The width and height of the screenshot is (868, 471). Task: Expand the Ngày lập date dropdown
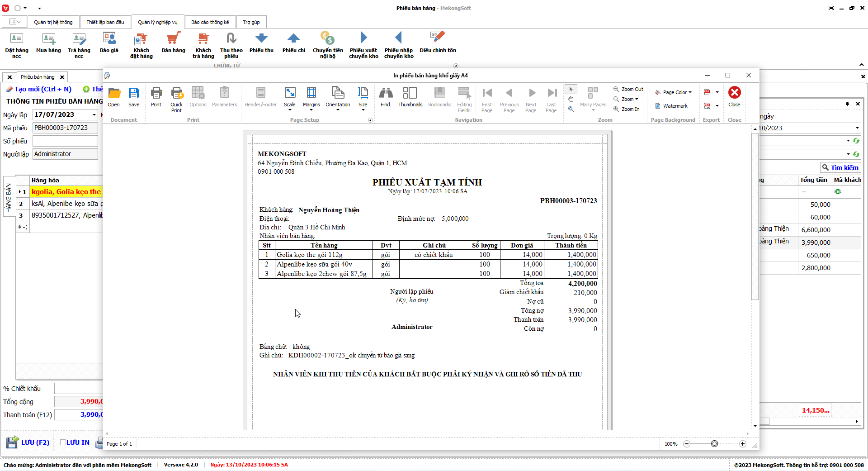[94, 115]
